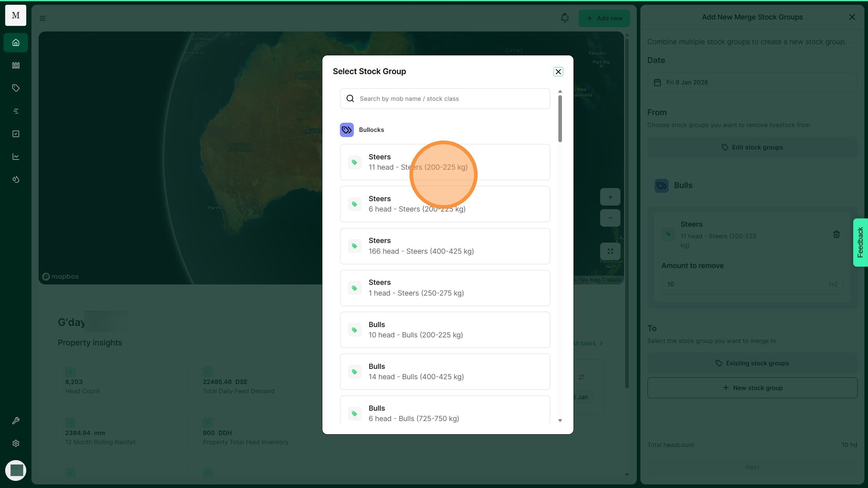Delete the Steers group with trash icon
The height and width of the screenshot is (488, 868).
pyautogui.click(x=836, y=234)
